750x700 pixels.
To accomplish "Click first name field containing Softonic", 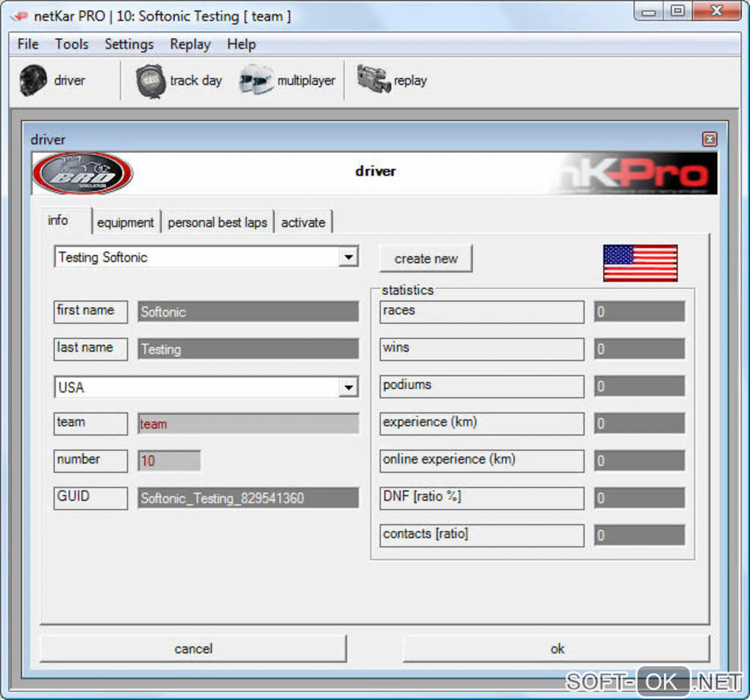I will tap(248, 312).
